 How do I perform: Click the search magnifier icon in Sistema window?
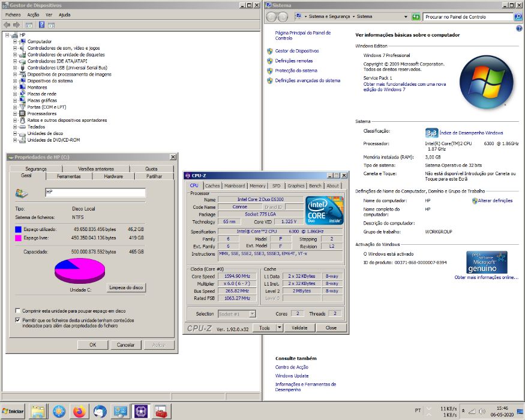coord(518,17)
